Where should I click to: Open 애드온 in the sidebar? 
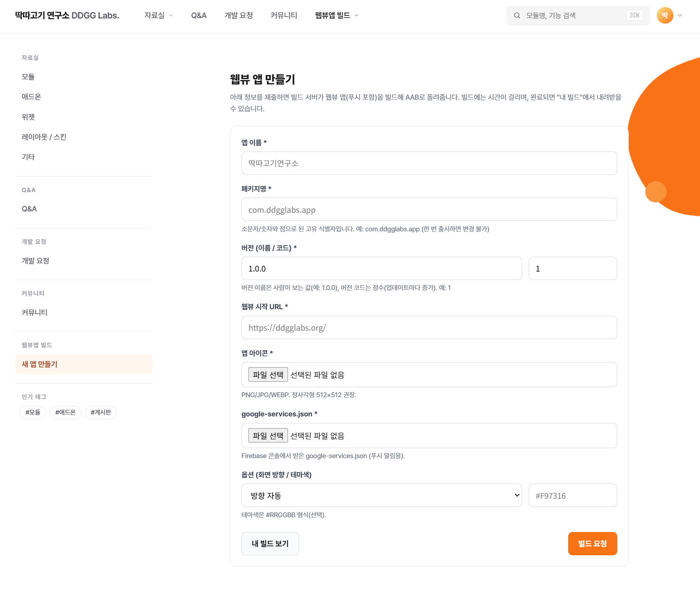83,97
